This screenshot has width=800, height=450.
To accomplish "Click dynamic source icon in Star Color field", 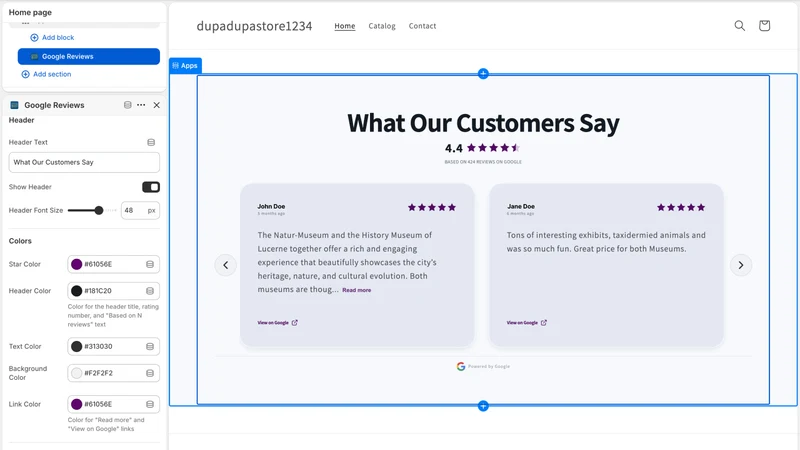I will pyautogui.click(x=150, y=264).
